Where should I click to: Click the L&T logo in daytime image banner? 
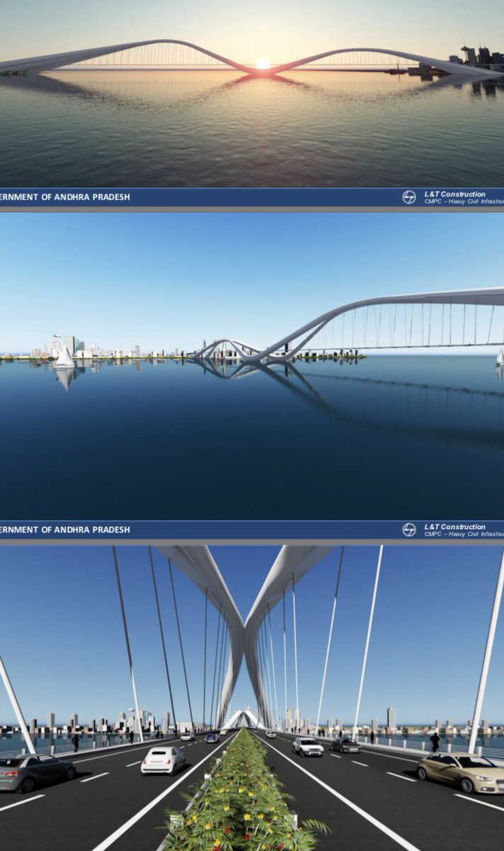[409, 530]
